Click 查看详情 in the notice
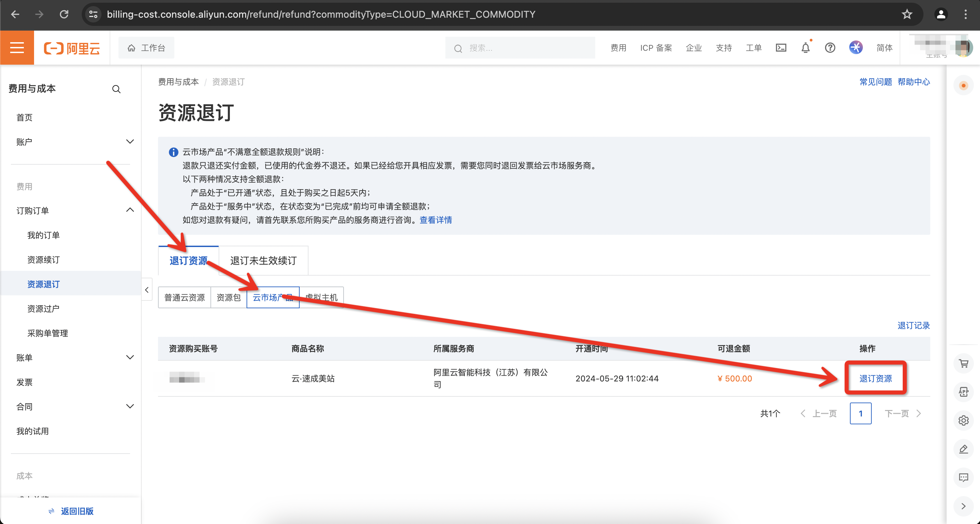This screenshot has width=980, height=524. point(436,220)
